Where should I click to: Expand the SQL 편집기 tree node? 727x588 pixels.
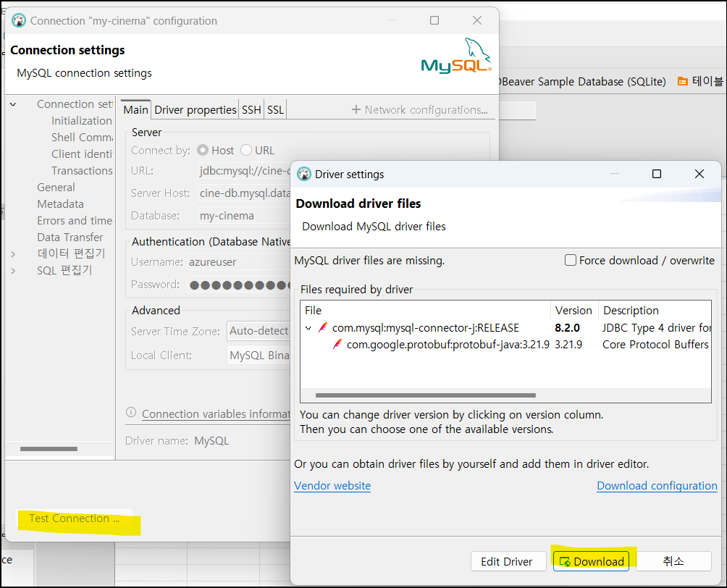point(13,271)
